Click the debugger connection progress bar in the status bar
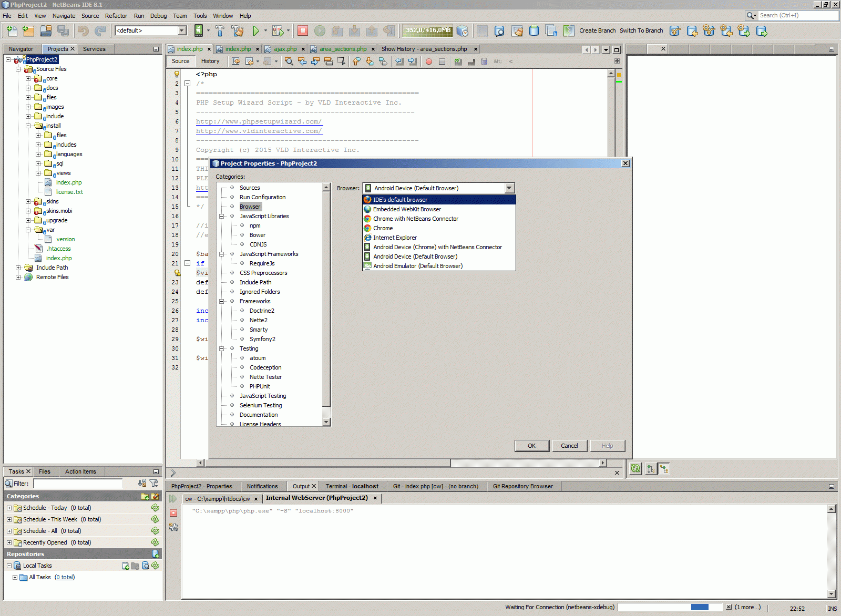The width and height of the screenshot is (841, 616). click(671, 607)
